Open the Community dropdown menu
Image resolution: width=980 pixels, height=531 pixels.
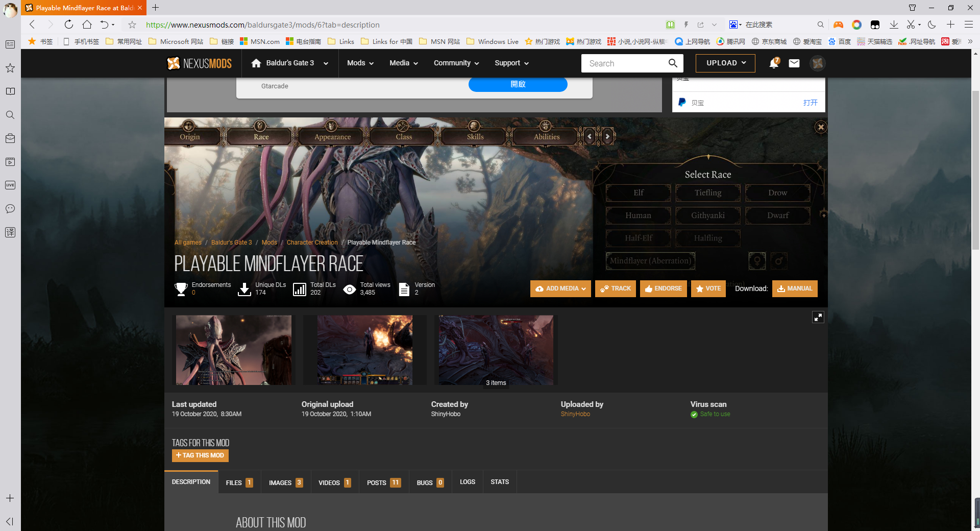point(456,63)
